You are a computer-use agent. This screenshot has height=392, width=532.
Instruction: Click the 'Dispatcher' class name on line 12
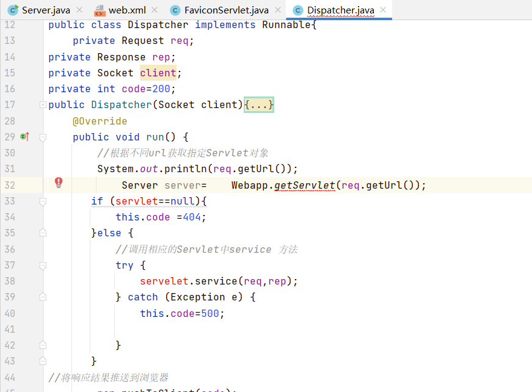pyautogui.click(x=158, y=25)
